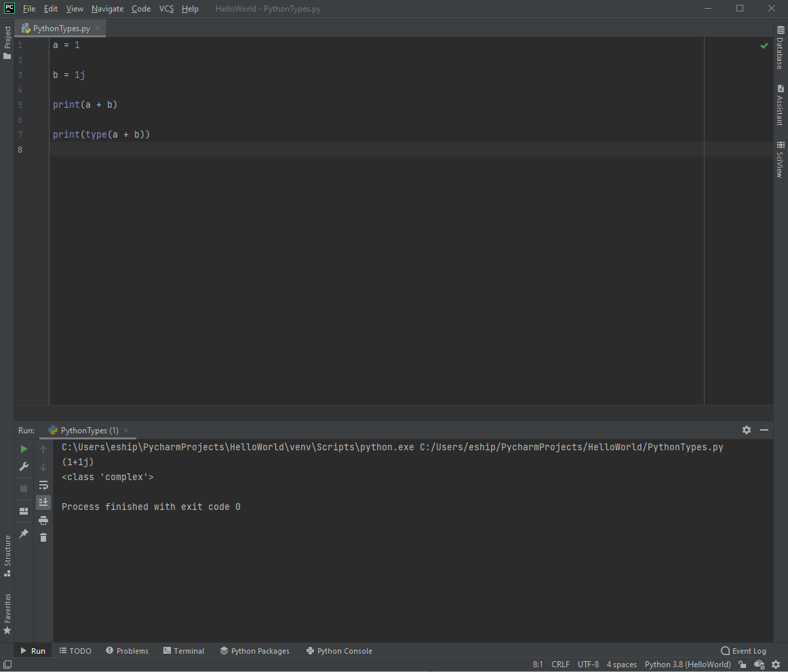Open Python Packages tool window

point(255,651)
